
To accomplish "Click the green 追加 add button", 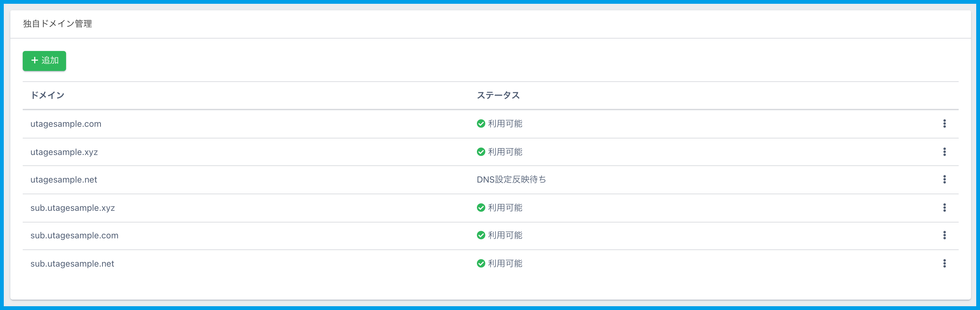I will click(44, 61).
